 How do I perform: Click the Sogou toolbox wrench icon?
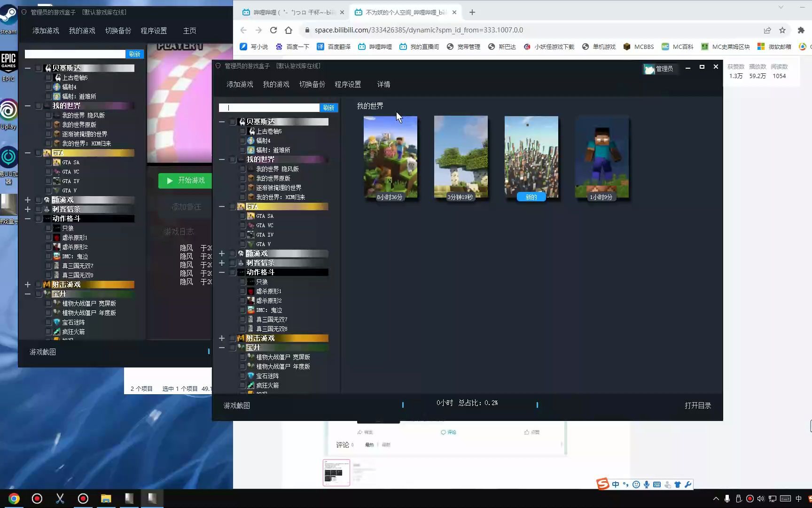click(688, 484)
